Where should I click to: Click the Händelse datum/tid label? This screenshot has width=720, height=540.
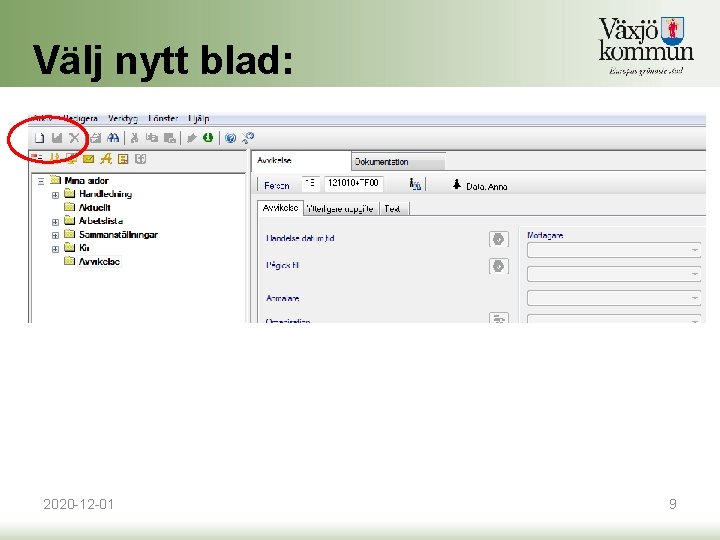[300, 238]
